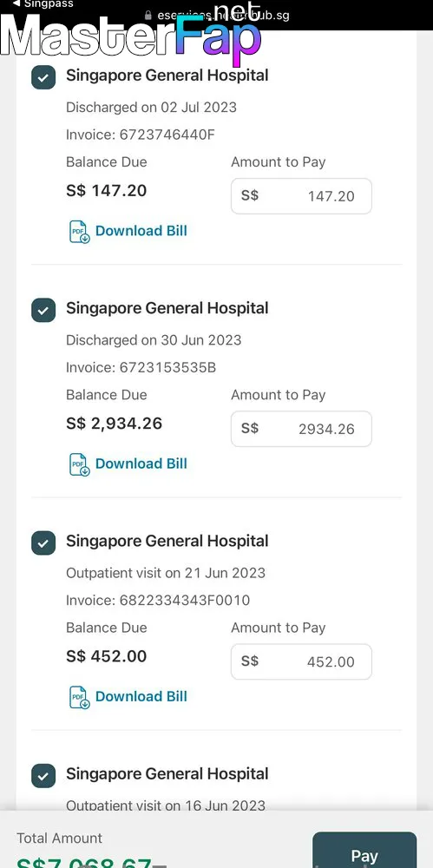The height and width of the screenshot is (868, 433).
Task: Edit the 2934.26 Amount to Pay field
Action: 301,429
